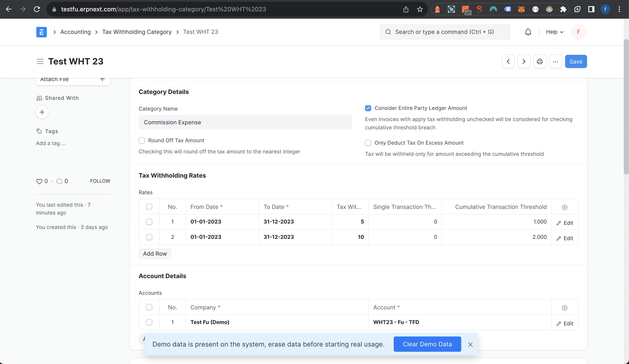Toggle the sidebar hamburger icon
This screenshot has height=364, width=629.
[40, 62]
